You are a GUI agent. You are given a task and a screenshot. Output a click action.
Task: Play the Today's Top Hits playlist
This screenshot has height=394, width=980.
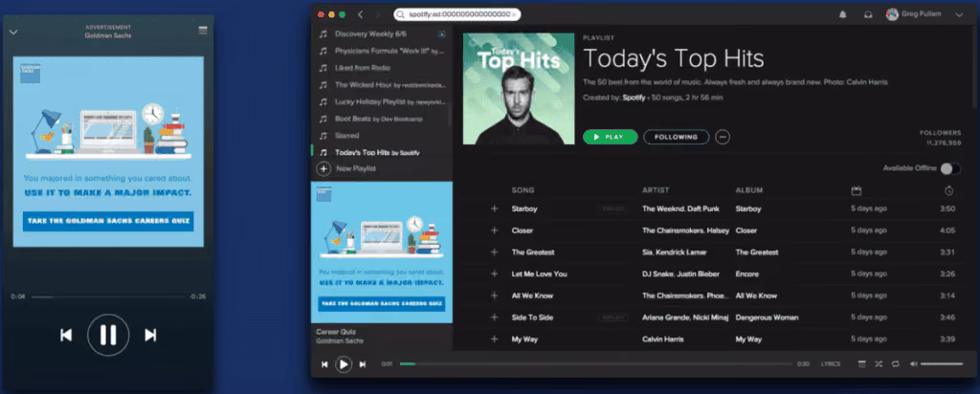pos(610,137)
